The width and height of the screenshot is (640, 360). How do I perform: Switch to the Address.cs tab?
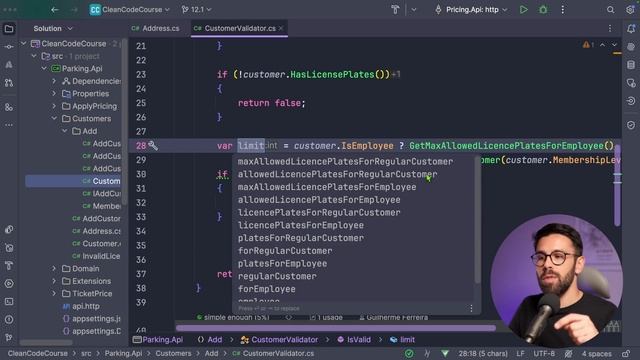[x=156, y=28]
